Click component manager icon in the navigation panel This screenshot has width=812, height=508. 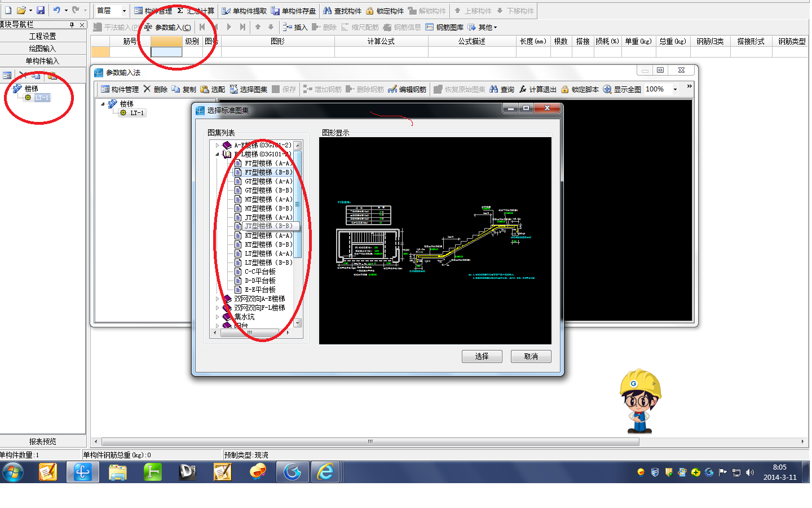point(7,75)
